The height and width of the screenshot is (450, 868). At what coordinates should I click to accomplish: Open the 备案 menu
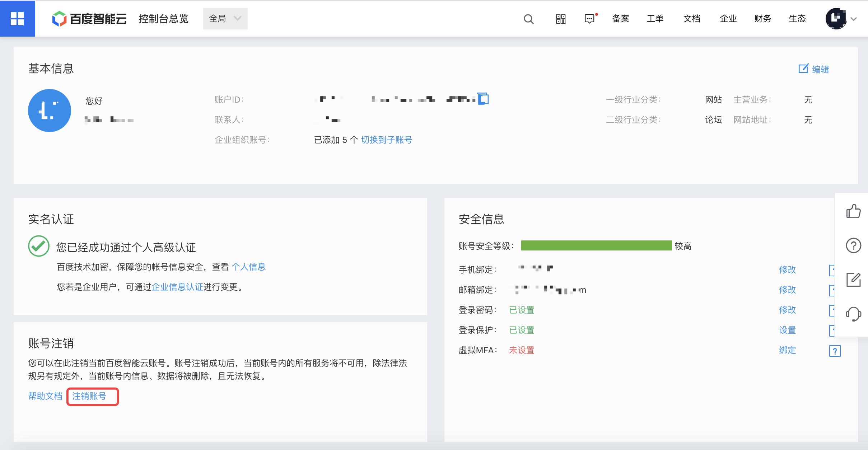click(x=621, y=19)
